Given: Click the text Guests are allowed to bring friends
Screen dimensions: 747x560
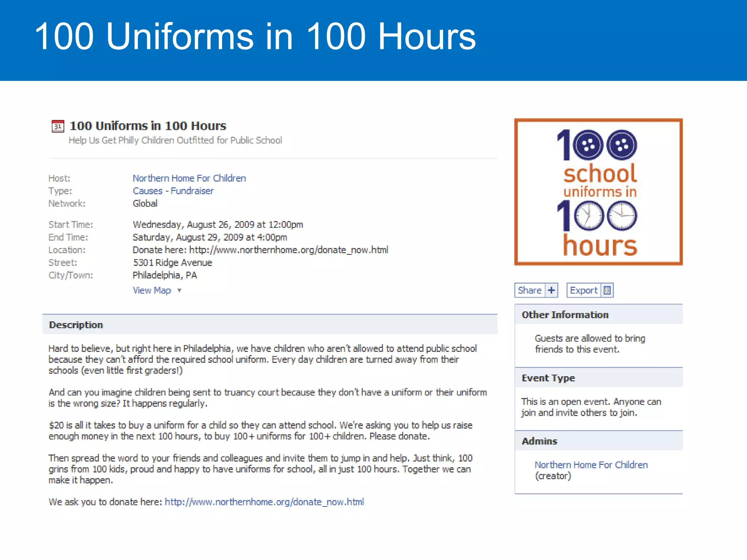Looking at the screenshot, I should 590,344.
